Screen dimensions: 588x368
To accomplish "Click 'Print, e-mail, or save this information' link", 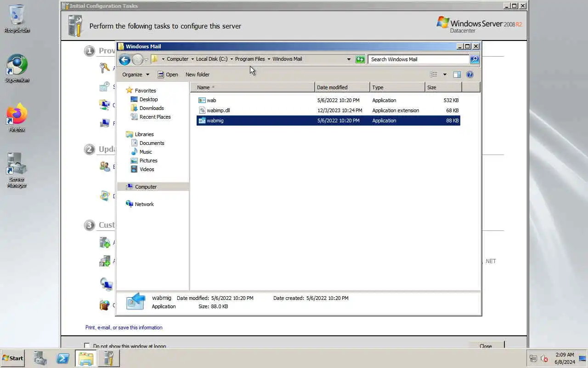I will point(124,328).
